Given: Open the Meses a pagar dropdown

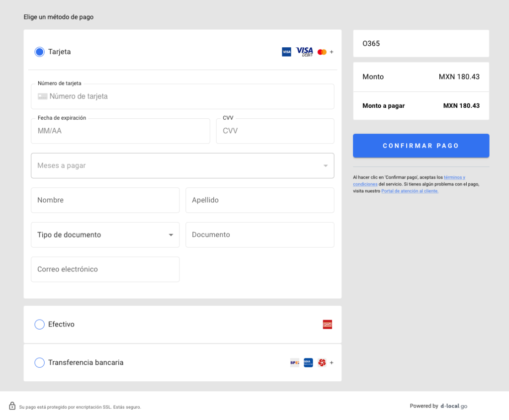Looking at the screenshot, I should 182,166.
